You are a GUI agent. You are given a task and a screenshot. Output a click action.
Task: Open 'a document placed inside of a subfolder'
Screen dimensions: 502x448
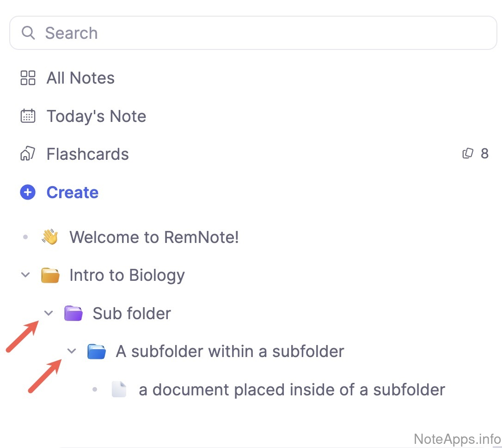coord(291,390)
